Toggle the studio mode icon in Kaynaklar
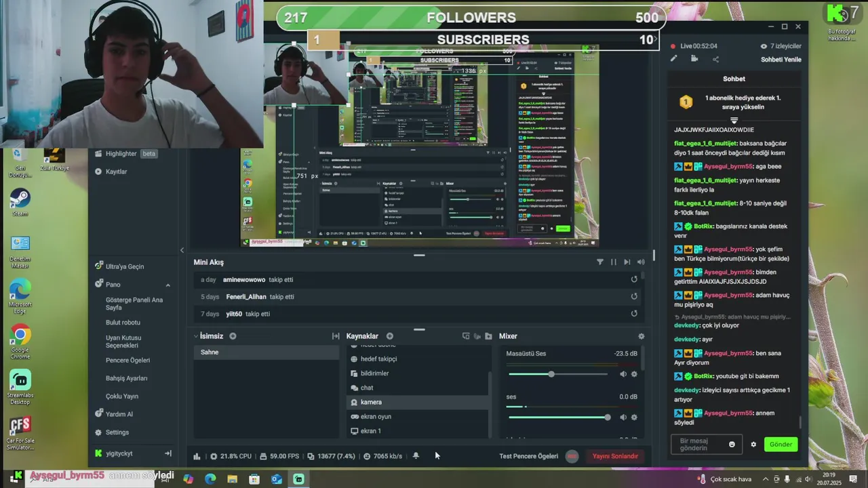This screenshot has width=868, height=488. [x=466, y=336]
